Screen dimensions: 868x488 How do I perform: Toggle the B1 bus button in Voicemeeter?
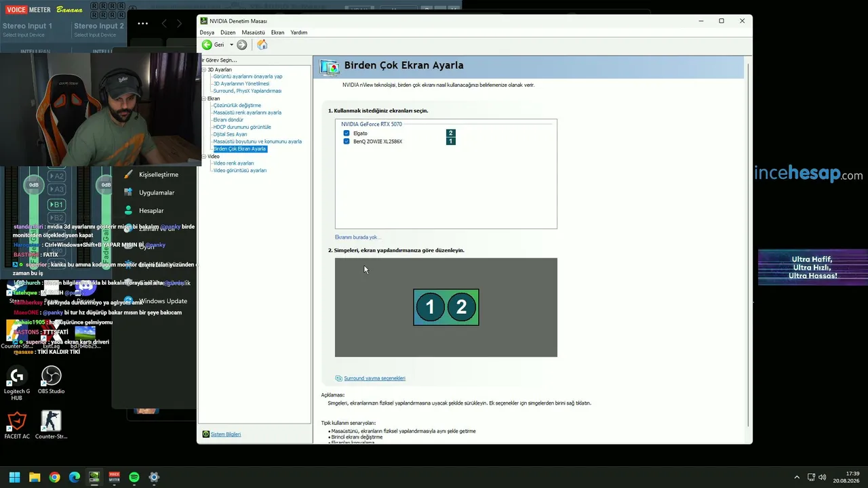[57, 205]
